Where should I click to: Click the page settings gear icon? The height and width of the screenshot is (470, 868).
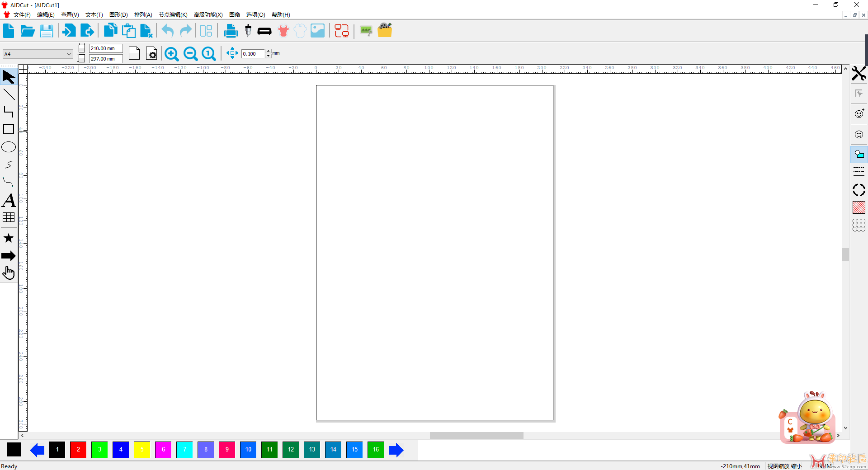[x=152, y=54]
